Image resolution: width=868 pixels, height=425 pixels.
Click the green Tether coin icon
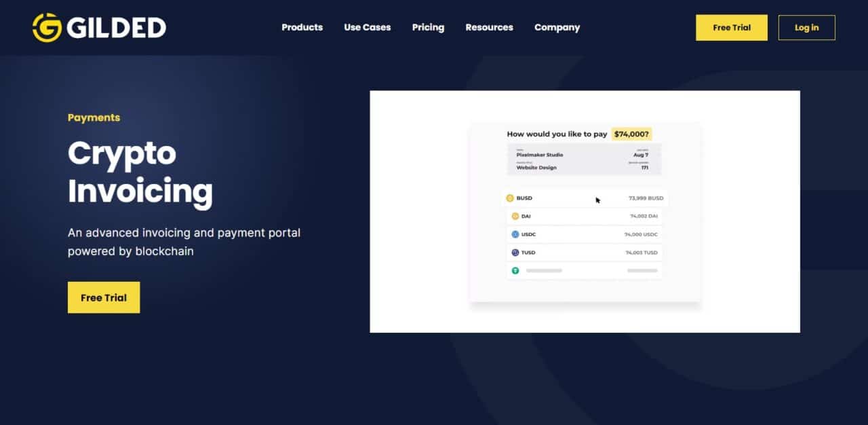pos(515,270)
